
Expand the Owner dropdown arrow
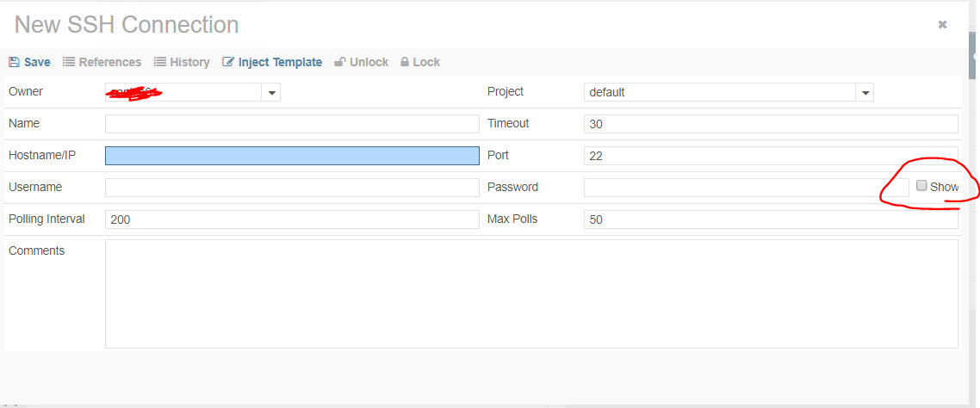click(271, 92)
